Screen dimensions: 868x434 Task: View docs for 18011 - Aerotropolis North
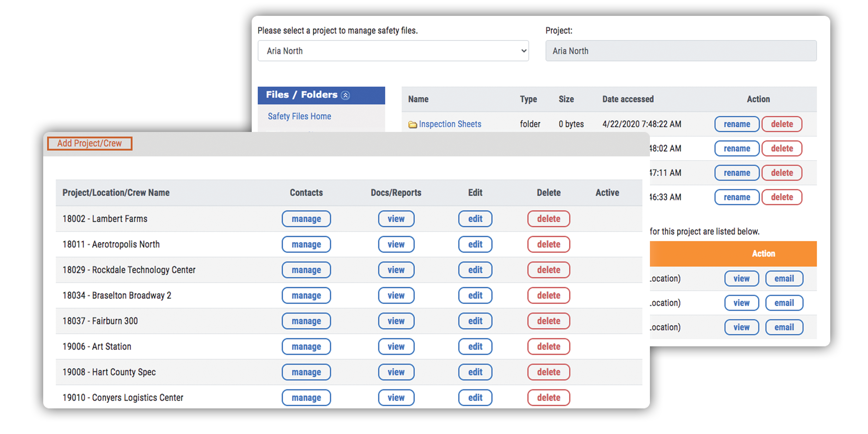(396, 244)
